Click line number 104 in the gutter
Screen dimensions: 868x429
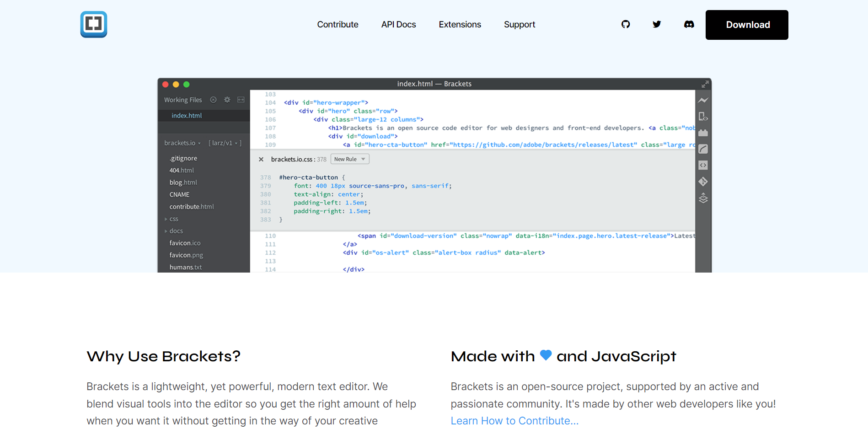pyautogui.click(x=270, y=103)
